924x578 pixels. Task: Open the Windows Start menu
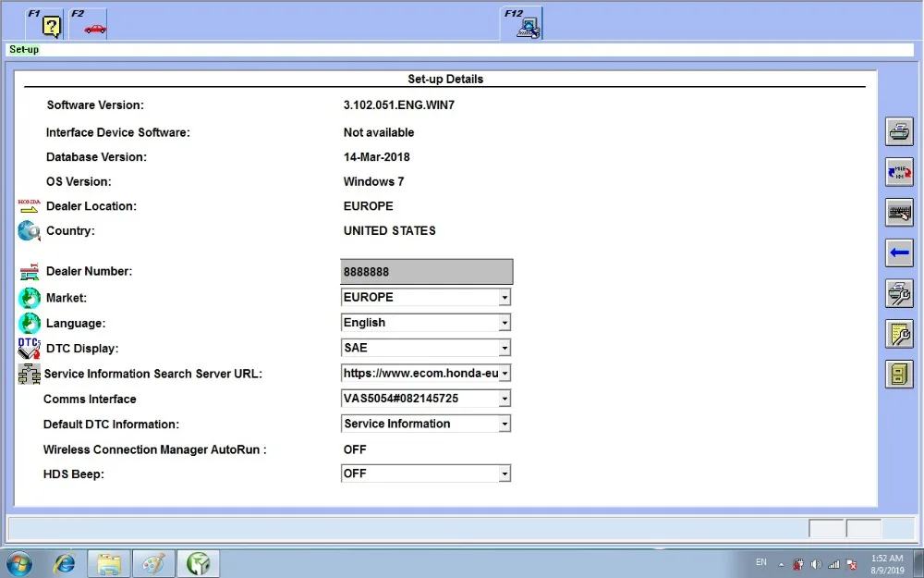click(x=18, y=564)
